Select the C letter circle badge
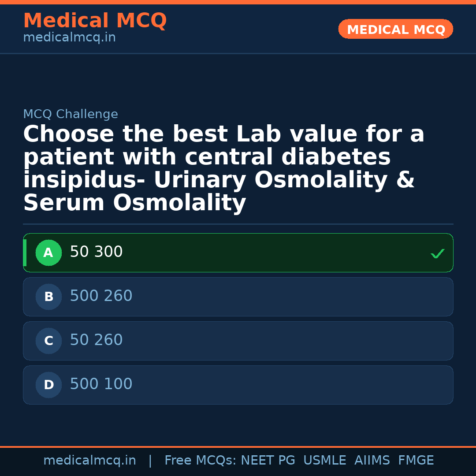Viewport: 476px width, 476px height. (x=48, y=341)
